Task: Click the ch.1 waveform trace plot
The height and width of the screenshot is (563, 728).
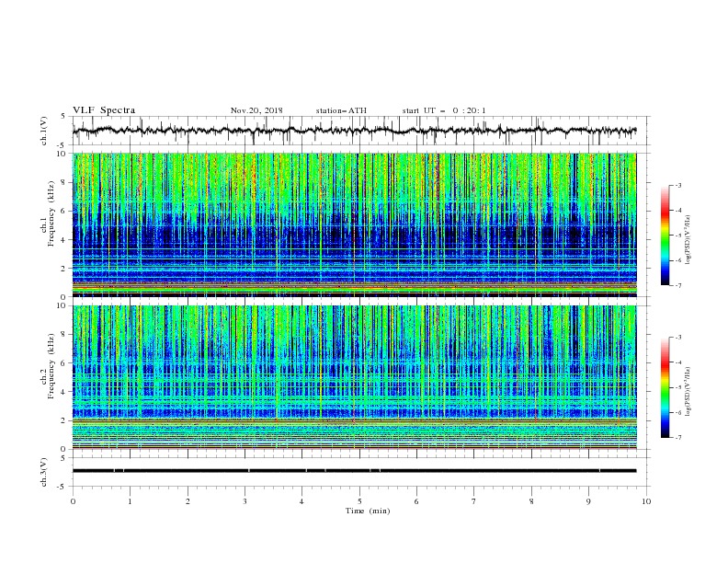Action: coord(354,131)
